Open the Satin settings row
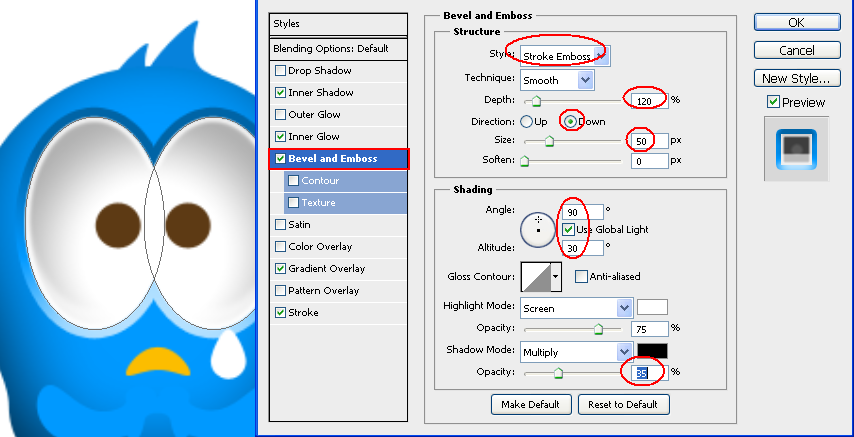Image resolution: width=854 pixels, height=437 pixels. [338, 224]
